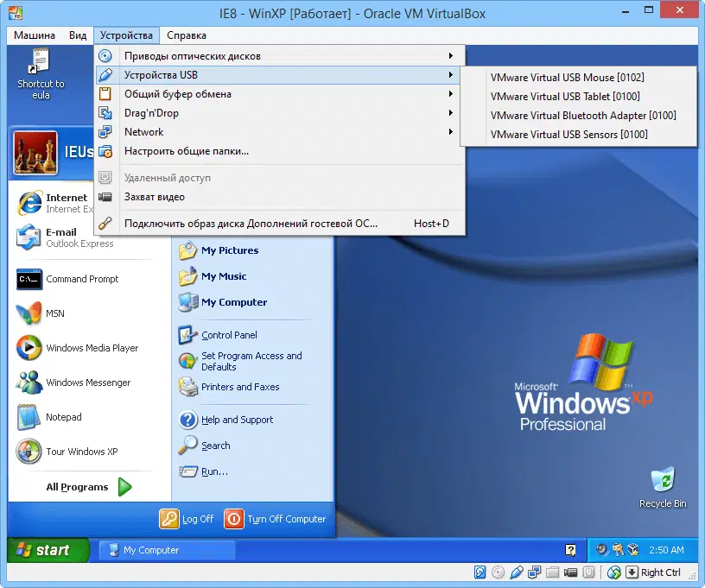The height and width of the screenshot is (588, 705).
Task: Expand the Network submenu
Action: coord(143,132)
